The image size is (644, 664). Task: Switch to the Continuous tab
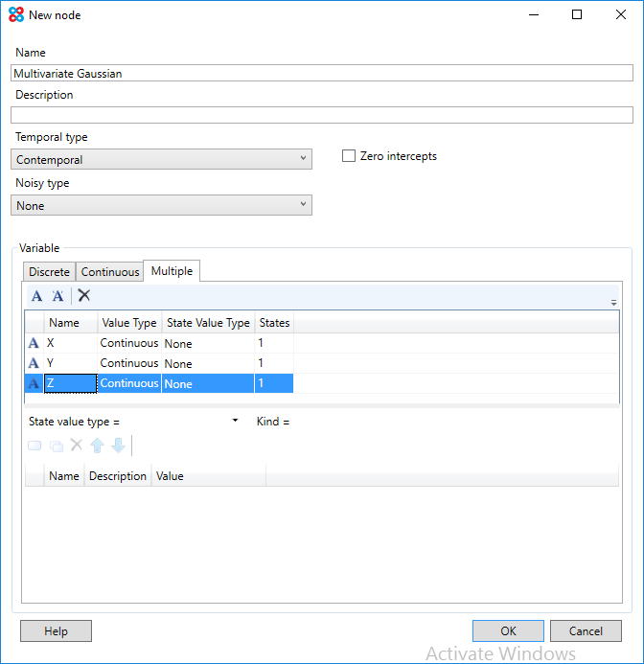110,272
